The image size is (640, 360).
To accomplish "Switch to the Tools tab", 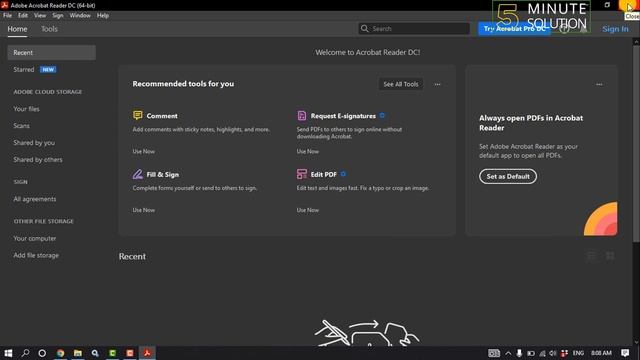I will pos(49,29).
